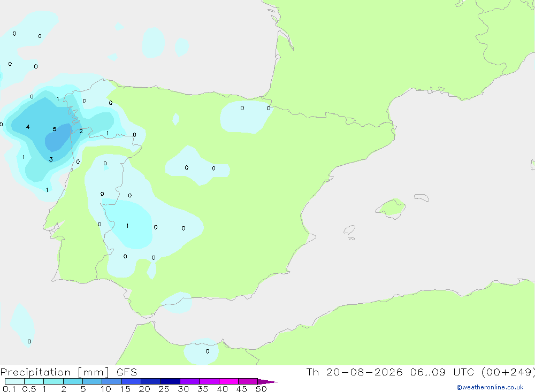Click the 'Th 20-08-2026' date text
The image size is (535, 392).
(x=354, y=372)
